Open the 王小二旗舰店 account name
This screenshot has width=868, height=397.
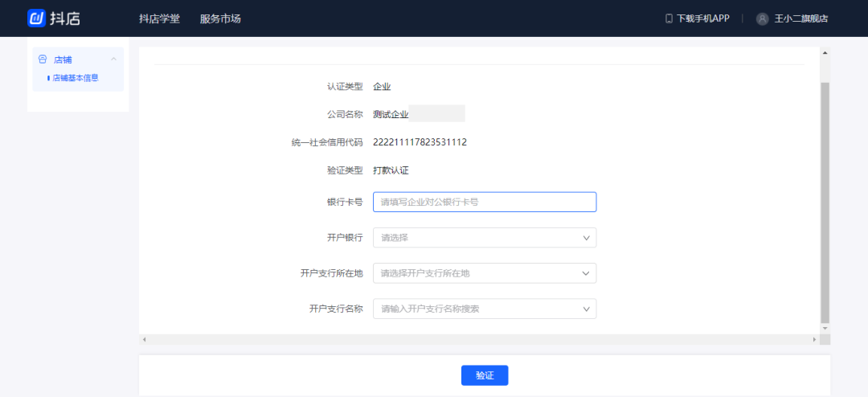pos(801,18)
